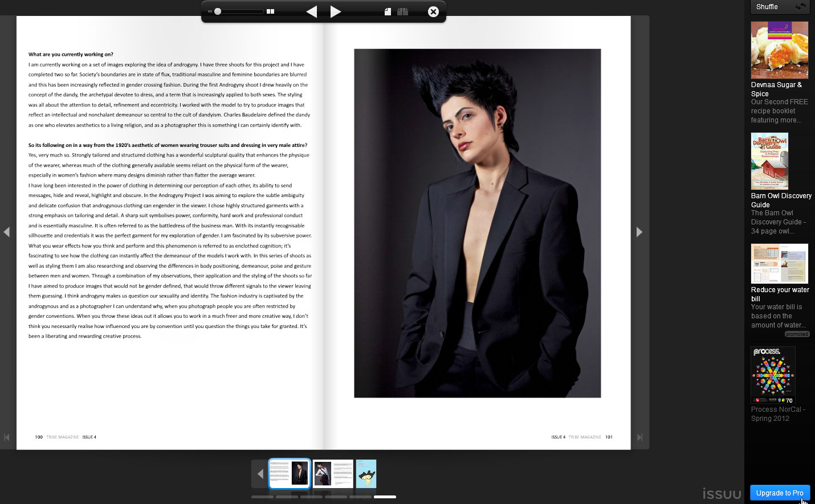This screenshot has width=815, height=504.
Task: Open the Devnaa Sugar & Spice title link
Action: coord(776,89)
